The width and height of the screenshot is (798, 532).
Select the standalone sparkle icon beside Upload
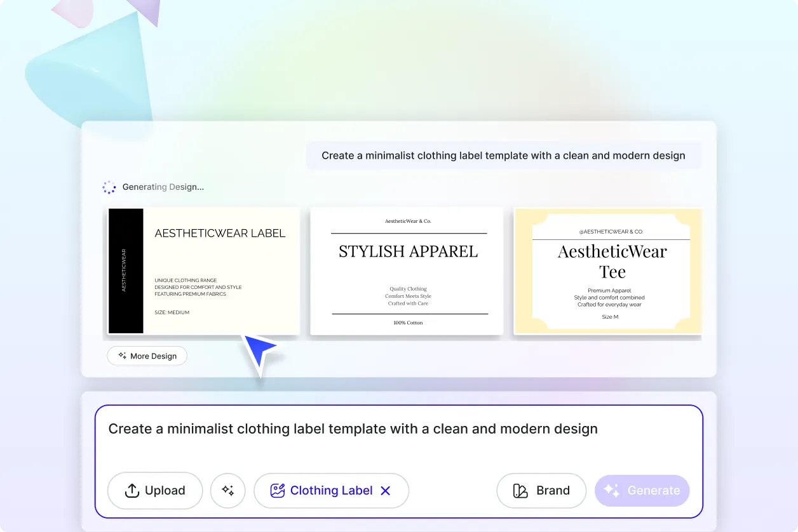[x=227, y=490]
